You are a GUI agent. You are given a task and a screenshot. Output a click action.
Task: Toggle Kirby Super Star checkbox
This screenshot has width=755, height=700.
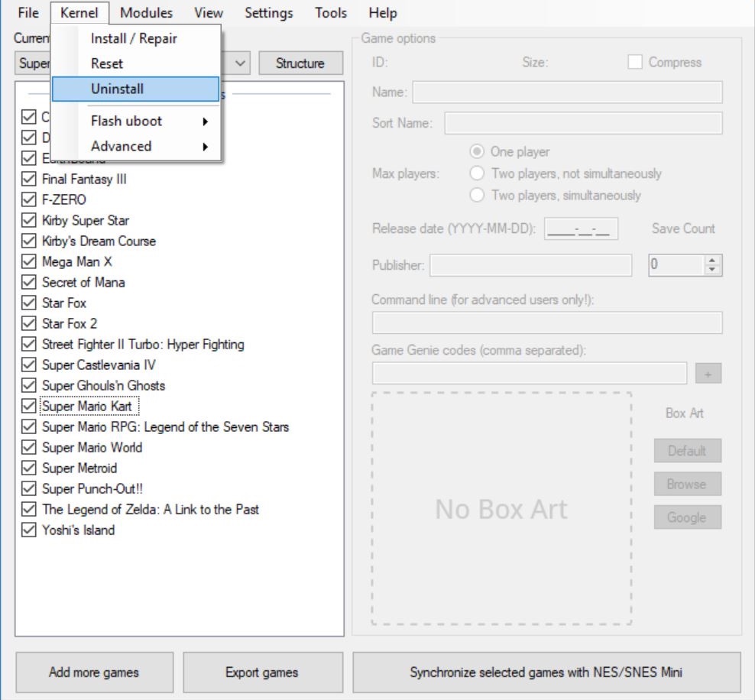pos(29,220)
